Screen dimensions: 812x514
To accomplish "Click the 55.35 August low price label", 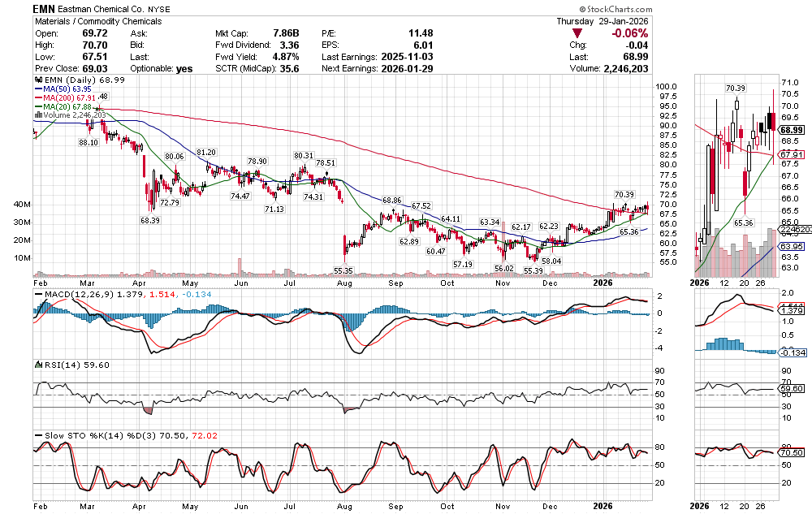I will (343, 270).
